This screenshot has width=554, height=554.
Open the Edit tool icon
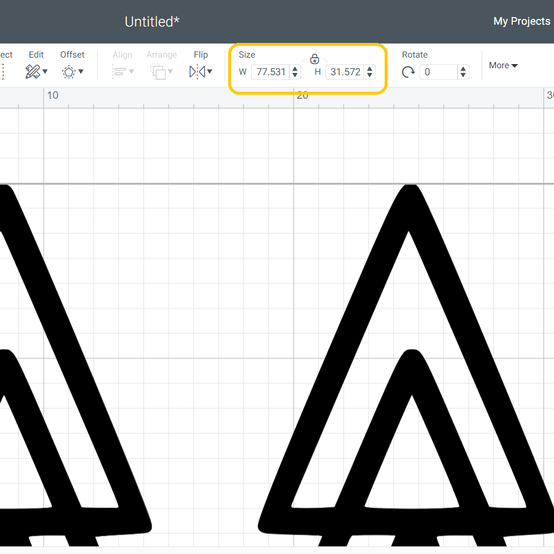click(x=33, y=72)
